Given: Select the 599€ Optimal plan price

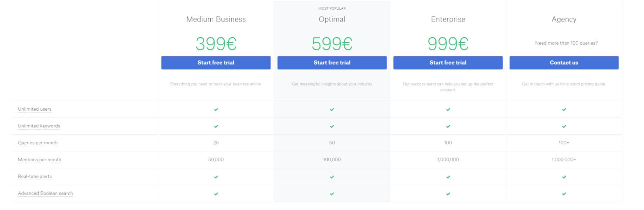Looking at the screenshot, I should (332, 44).
